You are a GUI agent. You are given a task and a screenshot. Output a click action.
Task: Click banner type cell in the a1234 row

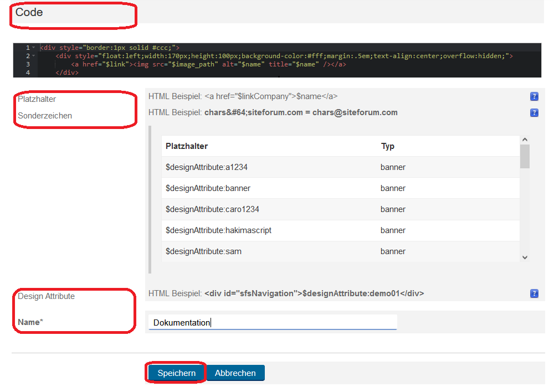pyautogui.click(x=393, y=167)
